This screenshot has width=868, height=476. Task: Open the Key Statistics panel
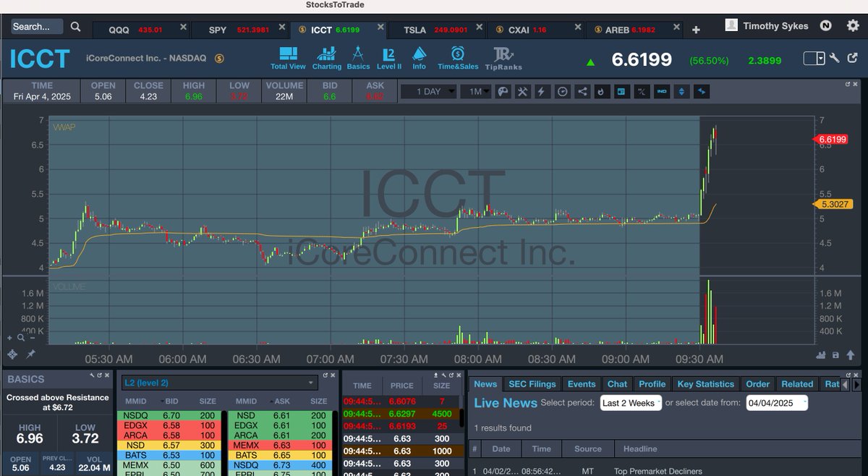click(705, 384)
